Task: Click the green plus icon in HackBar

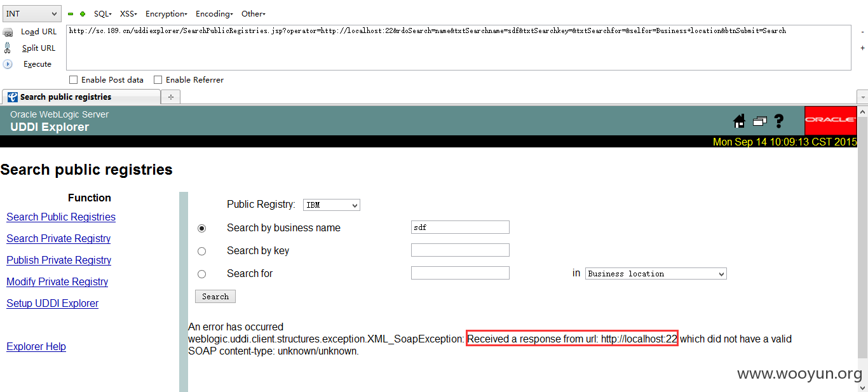Action: (x=83, y=14)
